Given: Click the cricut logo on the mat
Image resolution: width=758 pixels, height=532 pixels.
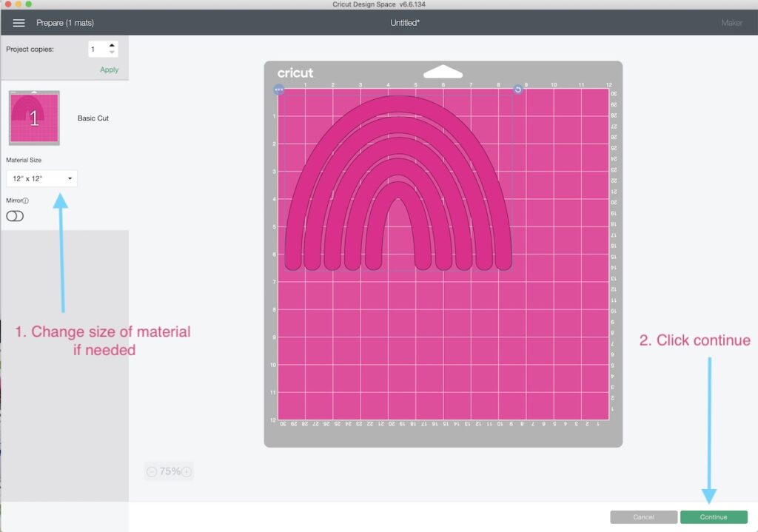Looking at the screenshot, I should click(295, 73).
